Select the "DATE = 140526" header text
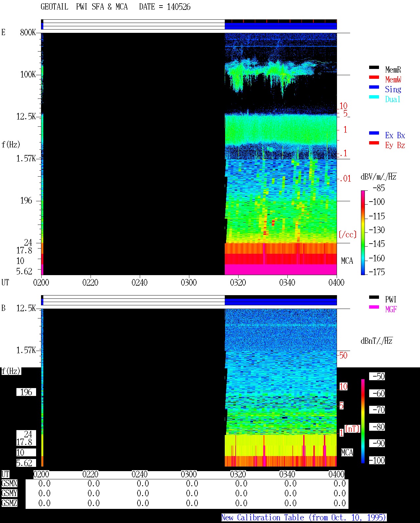The width and height of the screenshot is (420, 523). tap(165, 7)
